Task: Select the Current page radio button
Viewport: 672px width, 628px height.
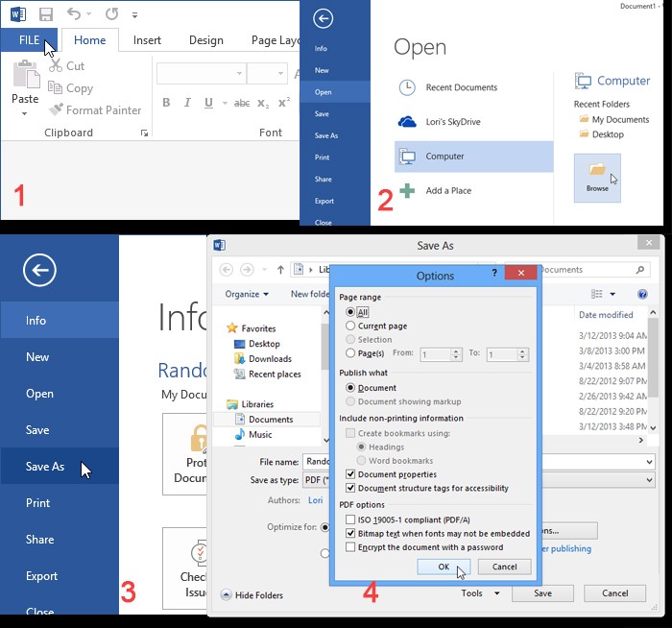Action: point(350,326)
